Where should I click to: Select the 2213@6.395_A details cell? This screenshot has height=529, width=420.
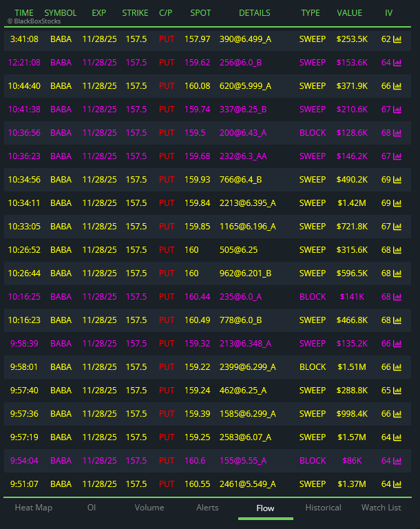click(x=248, y=203)
